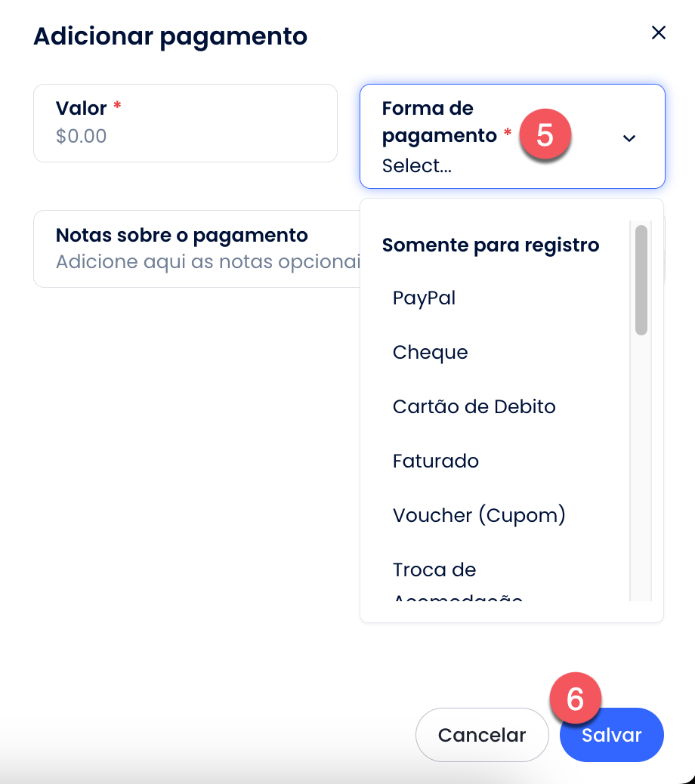695x784 pixels.
Task: Click the scrollbar track below the thumb
Action: [641, 468]
